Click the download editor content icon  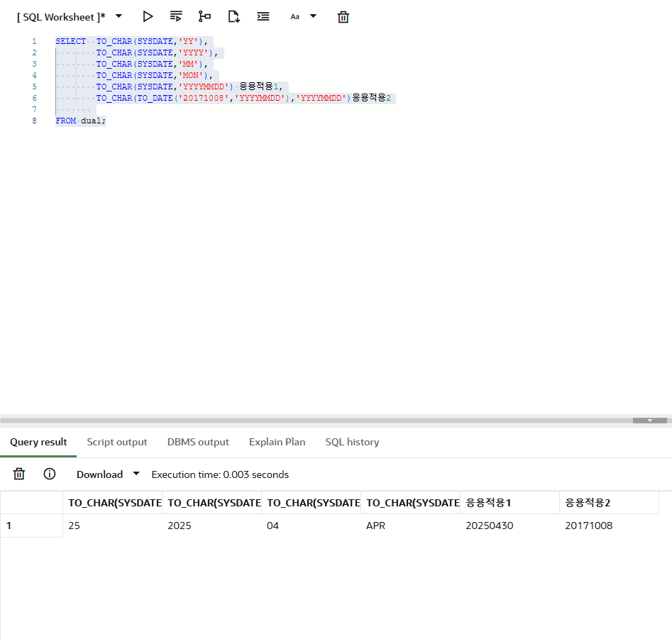coord(233,17)
